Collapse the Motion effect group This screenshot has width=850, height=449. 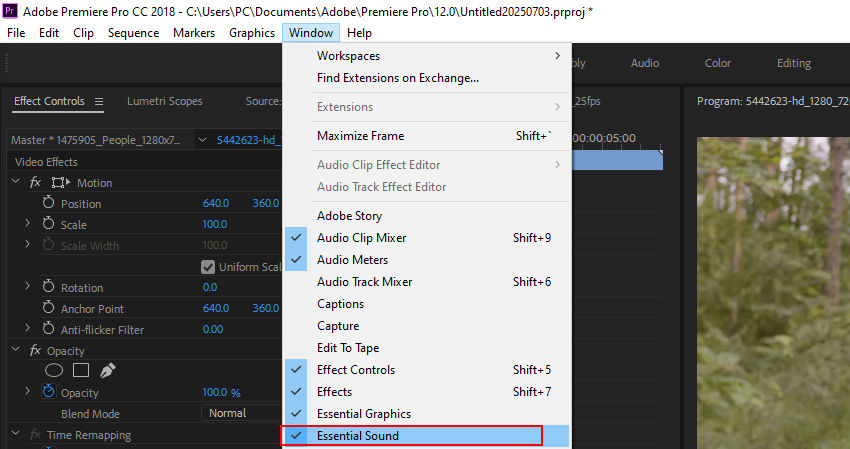pyautogui.click(x=16, y=182)
